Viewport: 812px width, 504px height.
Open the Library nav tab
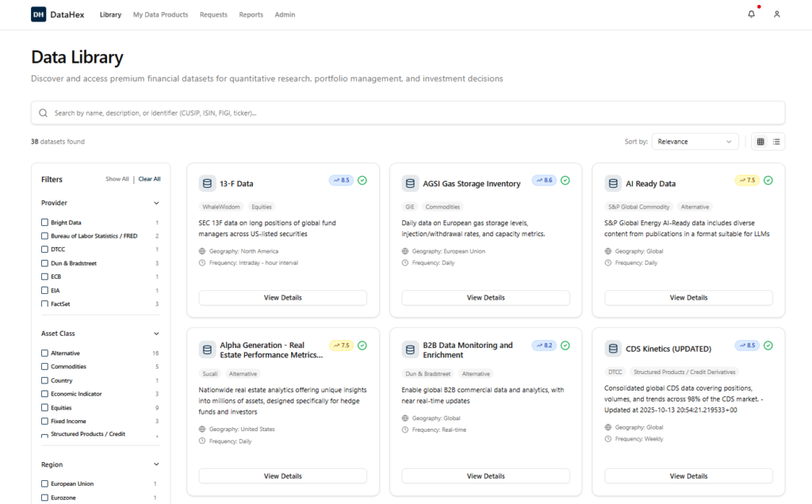(110, 14)
